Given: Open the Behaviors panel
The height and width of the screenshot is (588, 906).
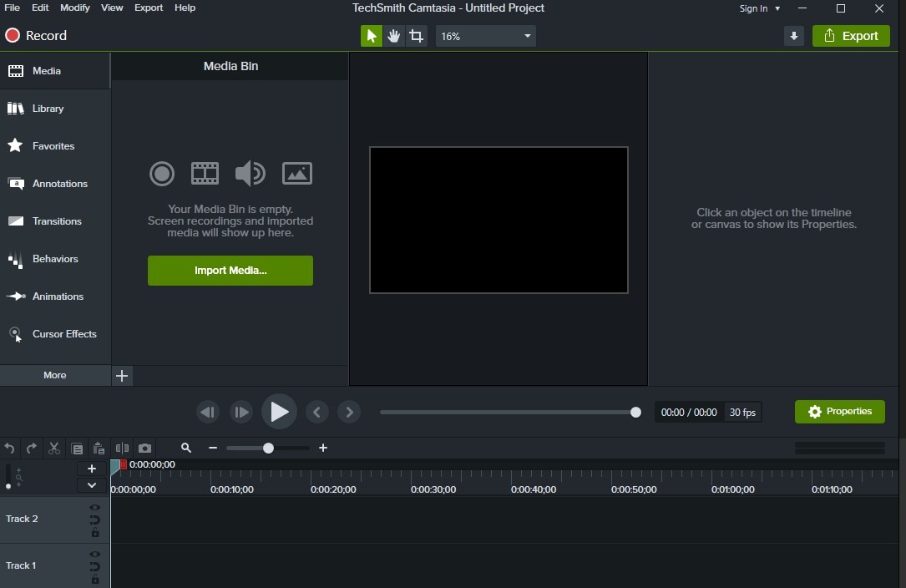Looking at the screenshot, I should [x=55, y=258].
